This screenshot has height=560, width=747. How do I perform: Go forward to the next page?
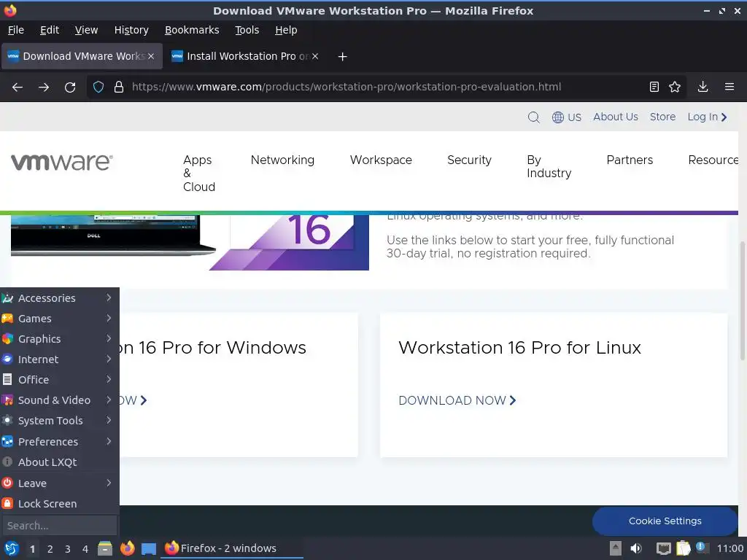coord(44,87)
